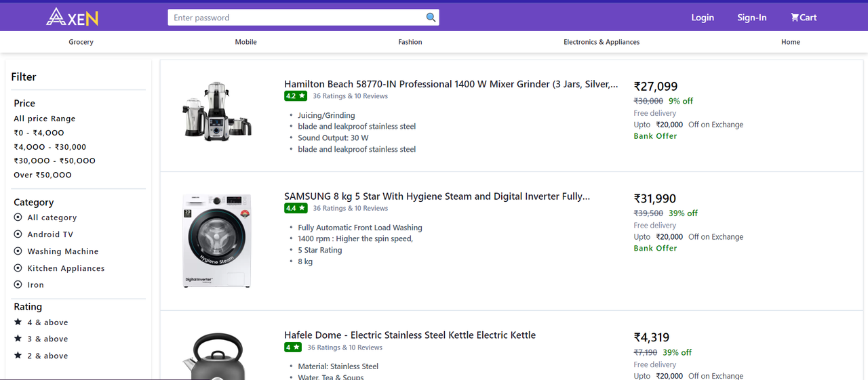Filter rating 4 & above

click(47, 322)
